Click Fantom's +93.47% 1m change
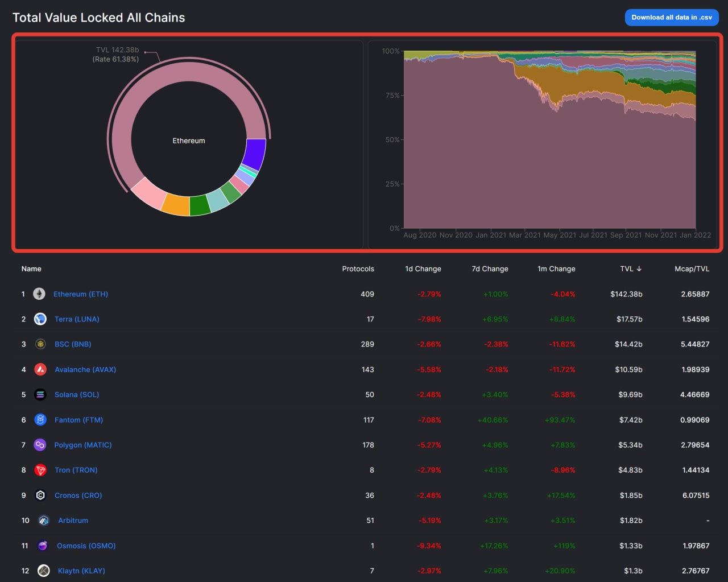Screen dimensions: 728x582 pyautogui.click(x=560, y=420)
